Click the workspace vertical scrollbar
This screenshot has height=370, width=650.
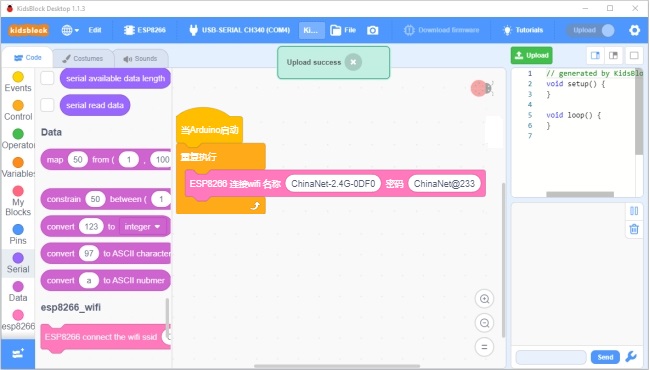(504, 260)
